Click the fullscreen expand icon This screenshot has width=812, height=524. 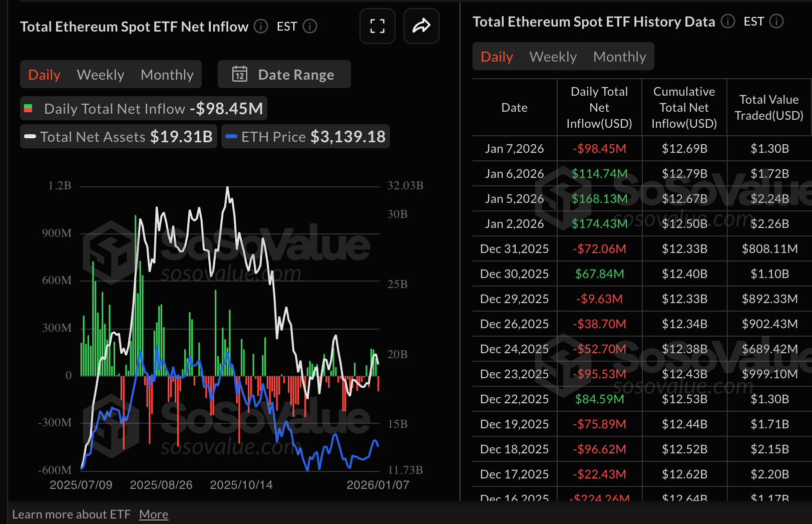(x=377, y=26)
